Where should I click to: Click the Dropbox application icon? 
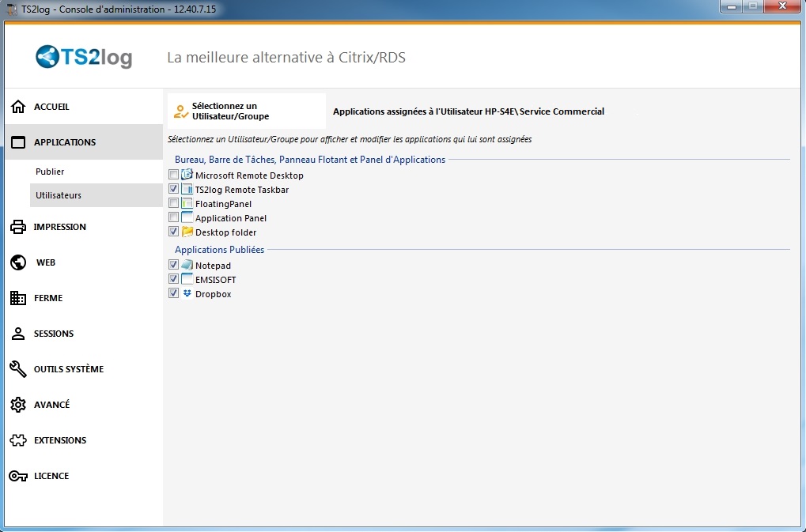[x=187, y=293]
